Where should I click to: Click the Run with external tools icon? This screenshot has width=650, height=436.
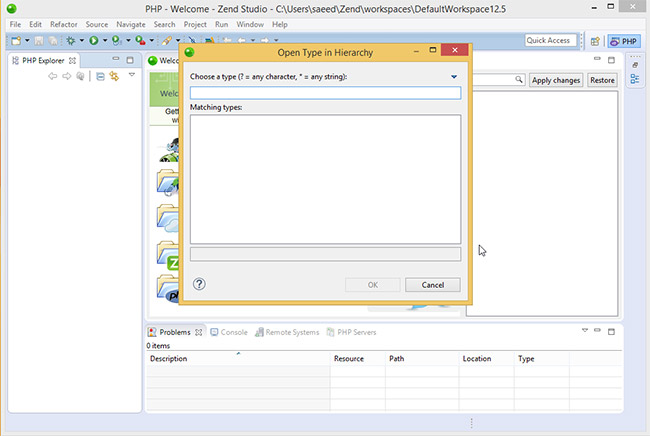coord(141,41)
